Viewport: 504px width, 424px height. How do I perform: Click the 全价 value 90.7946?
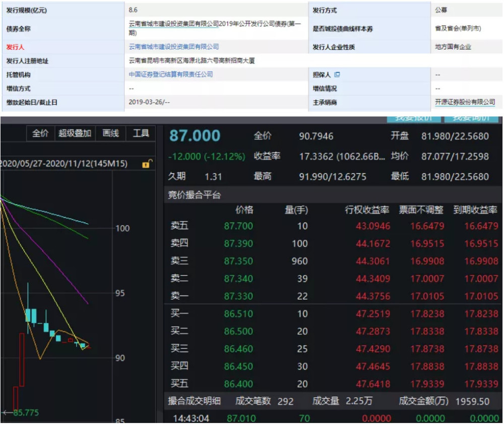point(317,136)
